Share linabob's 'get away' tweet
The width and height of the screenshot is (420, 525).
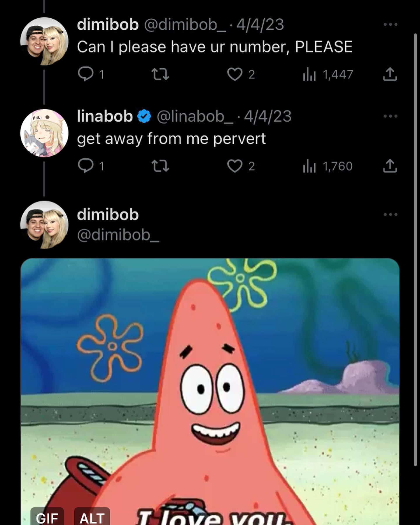pos(390,166)
